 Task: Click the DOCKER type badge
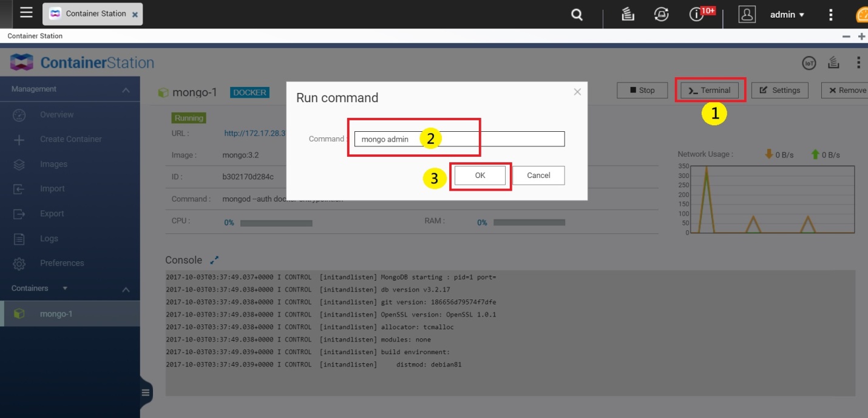[x=249, y=92]
